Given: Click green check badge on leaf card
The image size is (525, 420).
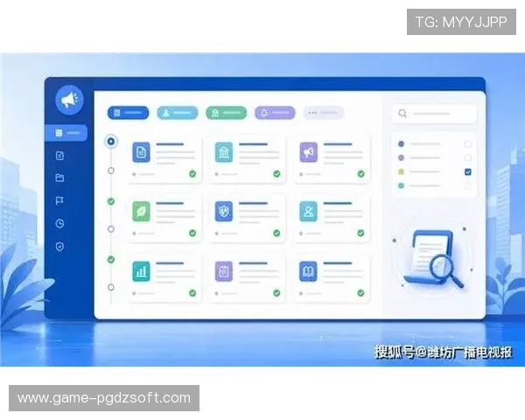Looking at the screenshot, I should click(x=192, y=233).
